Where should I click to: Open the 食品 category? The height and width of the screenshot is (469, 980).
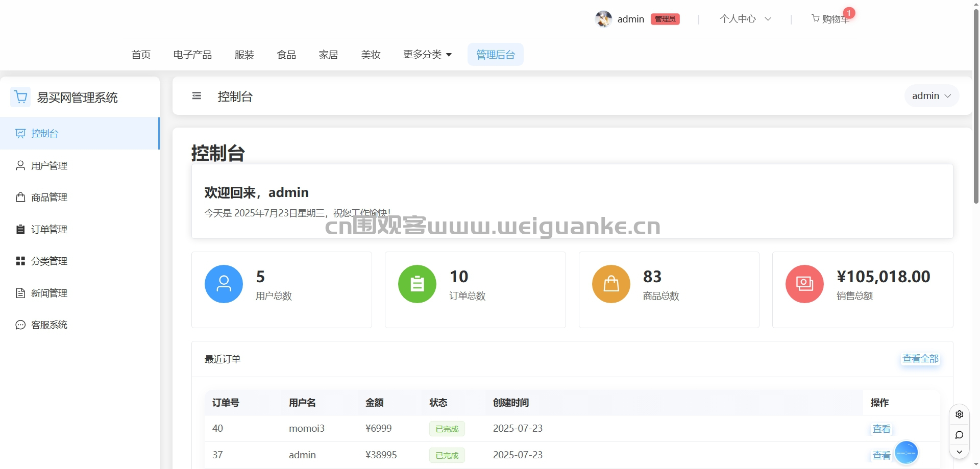click(x=286, y=54)
